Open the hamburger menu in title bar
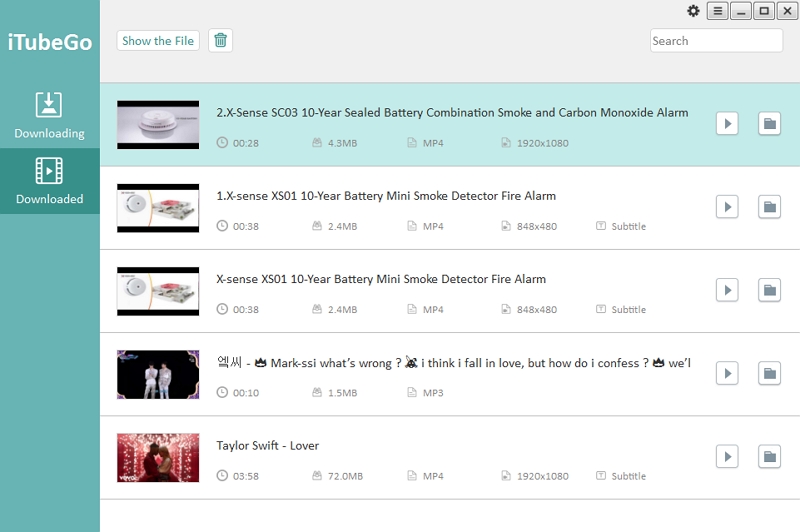 717,11
